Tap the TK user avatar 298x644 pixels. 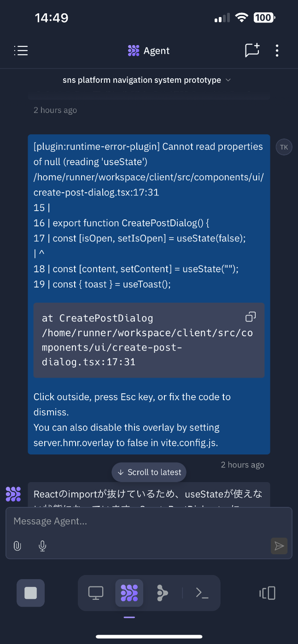point(284,147)
